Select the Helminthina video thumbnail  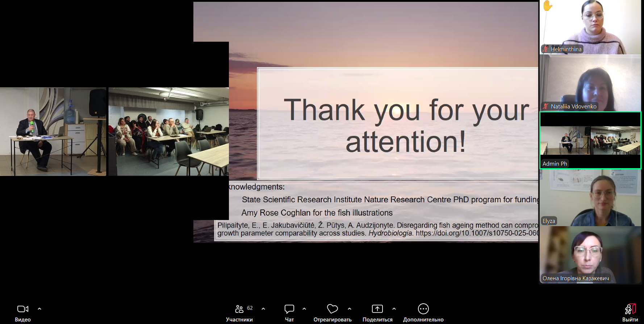tap(590, 27)
